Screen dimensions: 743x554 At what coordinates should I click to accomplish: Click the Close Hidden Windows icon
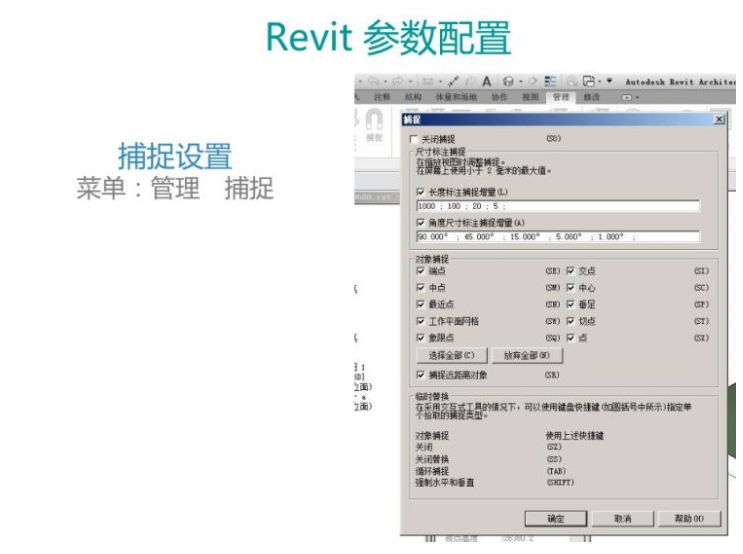pyautogui.click(x=571, y=82)
